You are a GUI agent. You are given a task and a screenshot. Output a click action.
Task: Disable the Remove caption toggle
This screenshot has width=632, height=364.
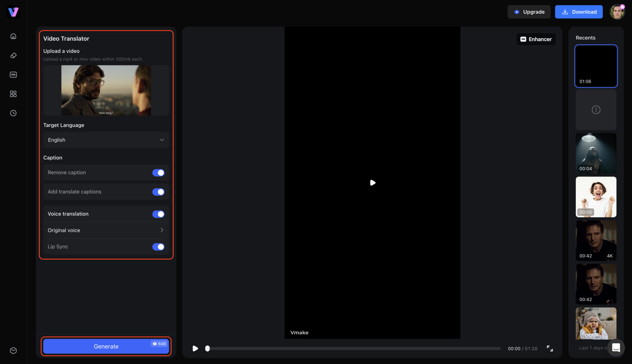tap(158, 173)
